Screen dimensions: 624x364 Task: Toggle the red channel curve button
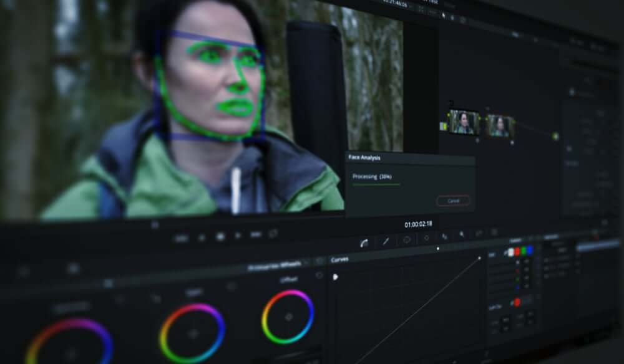point(517,252)
